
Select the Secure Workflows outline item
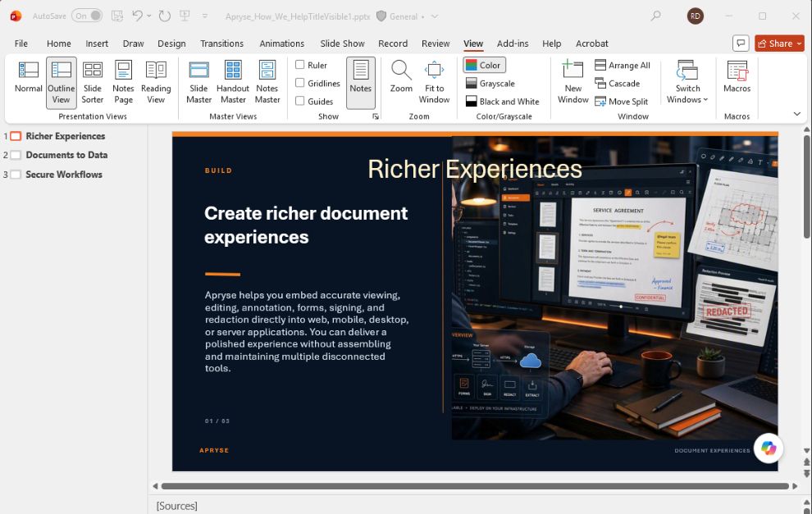coord(64,175)
